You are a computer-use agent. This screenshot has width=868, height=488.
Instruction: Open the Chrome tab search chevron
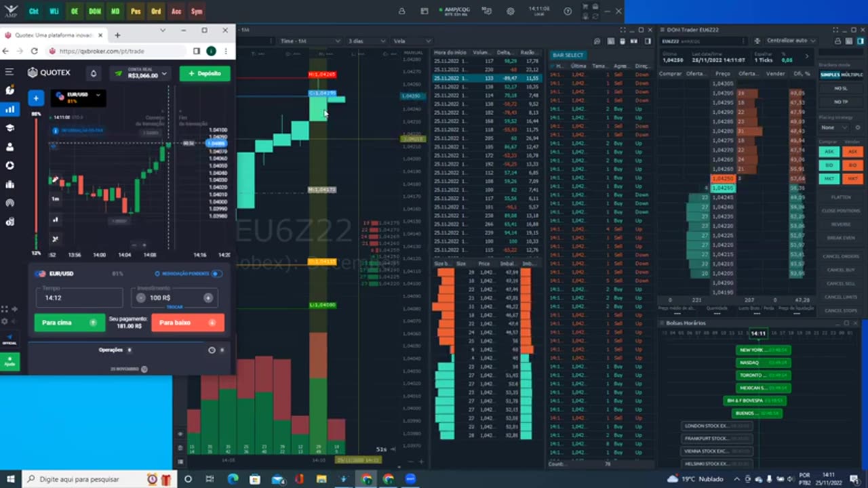(x=163, y=30)
